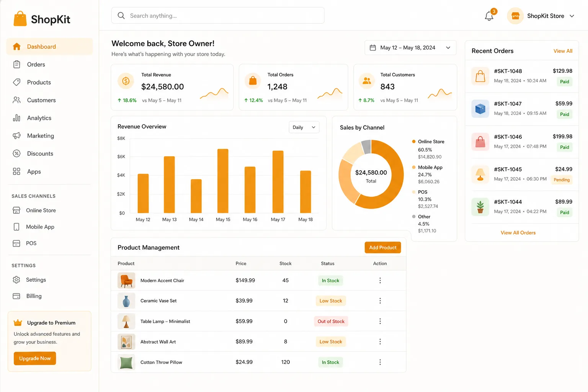Click the Out of Stock status badge
The height and width of the screenshot is (392, 588).
point(331,322)
